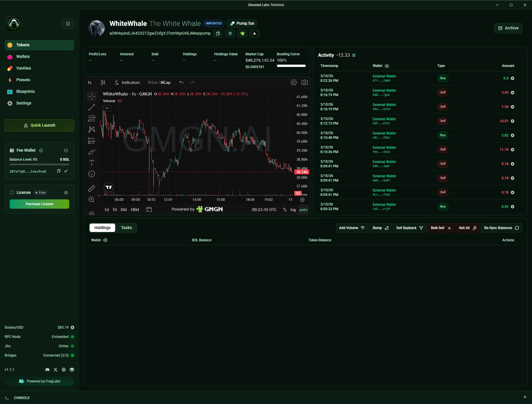Screen dimensions: 532x404
Task: Toggle wallet visibility eye in Activity table
Action: pyautogui.click(x=387, y=66)
